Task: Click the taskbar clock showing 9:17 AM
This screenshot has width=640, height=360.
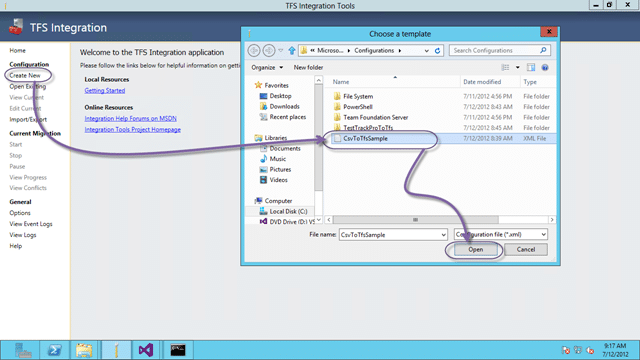Action: click(616, 350)
